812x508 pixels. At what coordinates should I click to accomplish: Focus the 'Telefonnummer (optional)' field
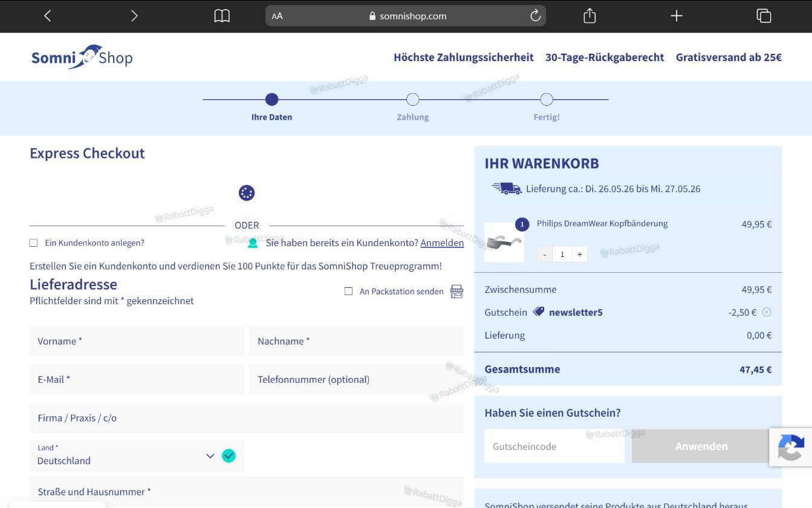coord(357,379)
